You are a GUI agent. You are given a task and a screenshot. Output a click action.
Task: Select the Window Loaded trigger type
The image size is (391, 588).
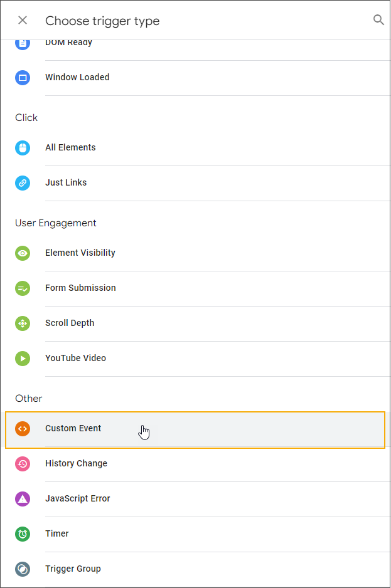(x=77, y=78)
